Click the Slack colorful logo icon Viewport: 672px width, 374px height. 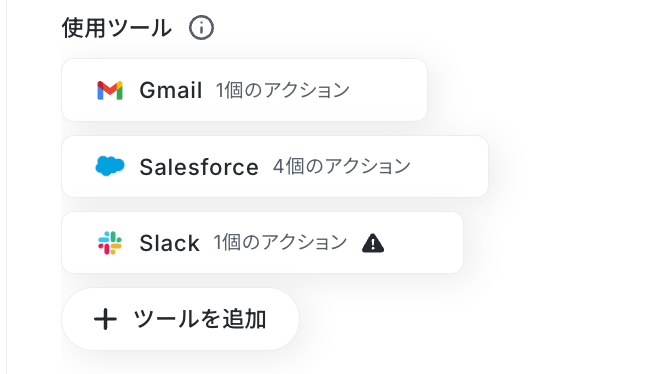pyautogui.click(x=110, y=243)
